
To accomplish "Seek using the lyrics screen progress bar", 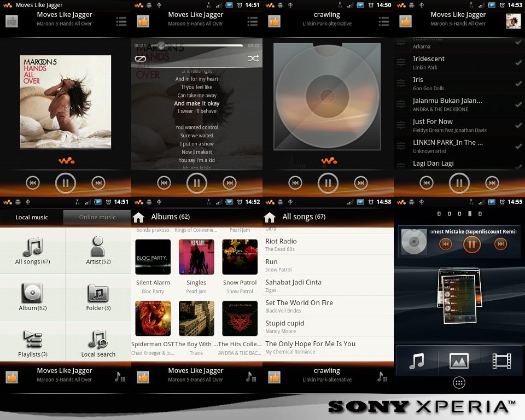I will [197, 45].
